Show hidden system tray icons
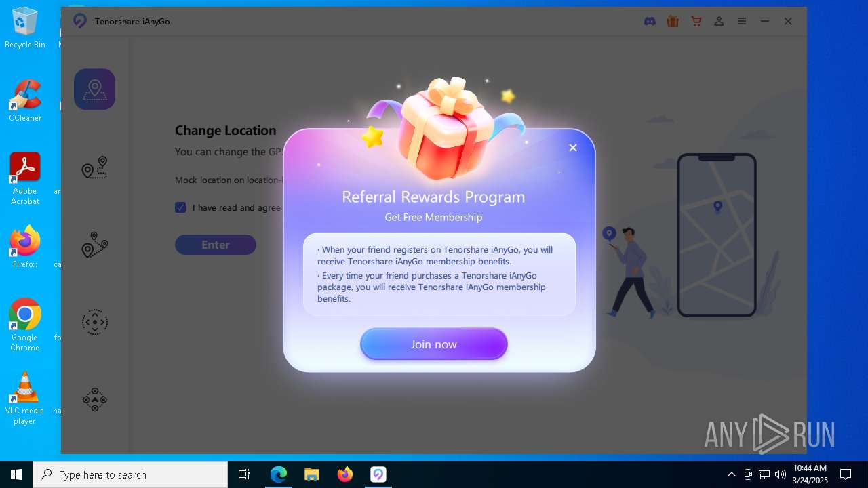This screenshot has height=488, width=868. point(731,474)
